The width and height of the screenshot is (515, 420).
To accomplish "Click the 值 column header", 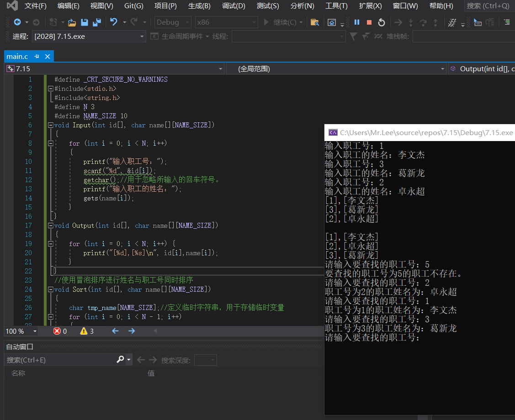I will coord(151,373).
